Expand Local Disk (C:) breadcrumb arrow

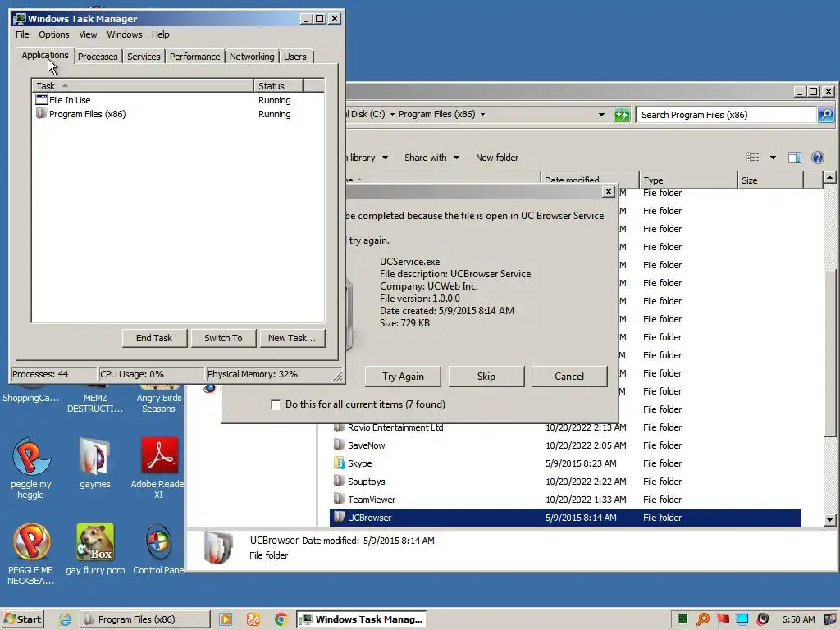(x=392, y=114)
